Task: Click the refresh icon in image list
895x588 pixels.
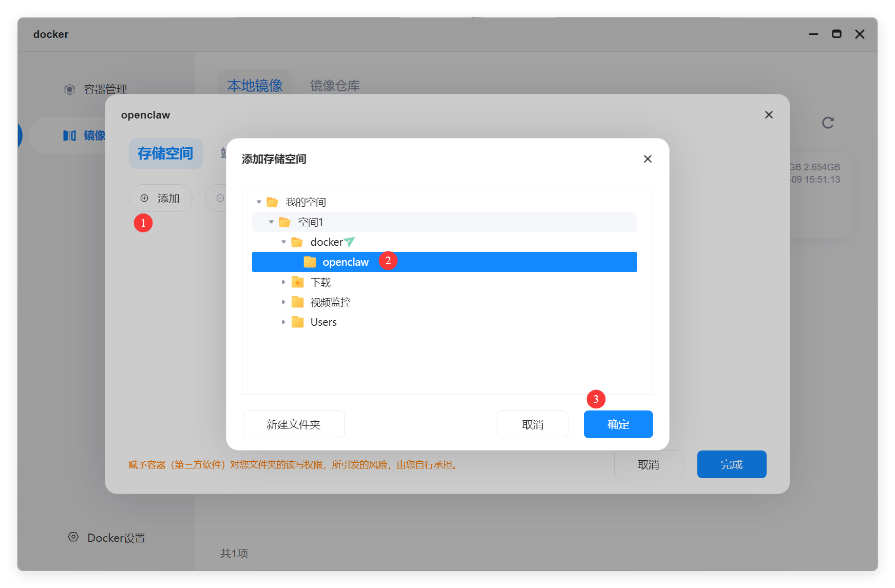Action: (x=827, y=123)
